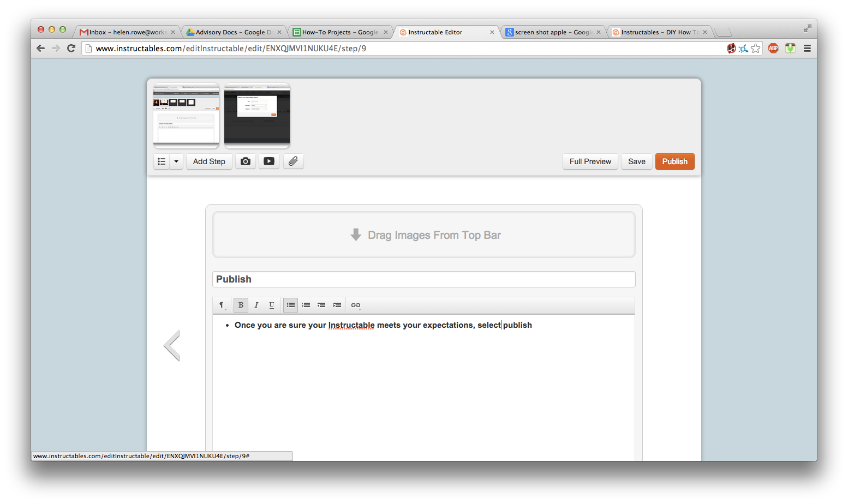Screen dimensions: 848x504
Task: Decrease indentation with the outdent icon
Action: 321,305
